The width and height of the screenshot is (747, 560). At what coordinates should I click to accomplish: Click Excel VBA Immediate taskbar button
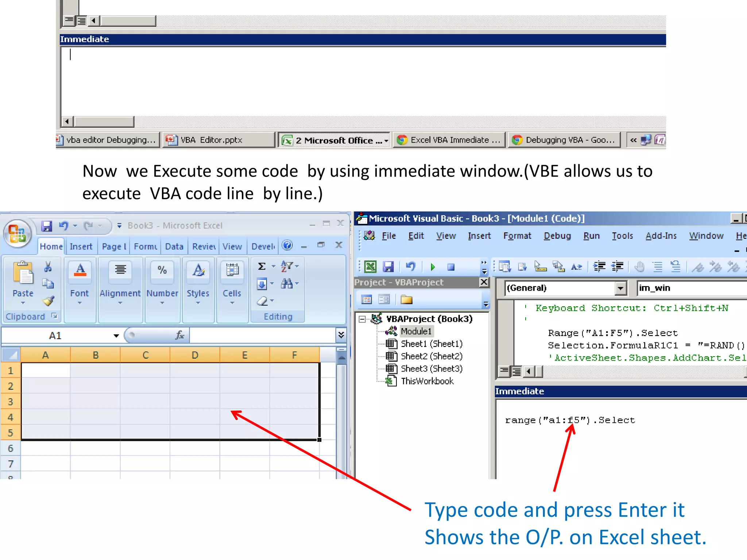tap(450, 140)
